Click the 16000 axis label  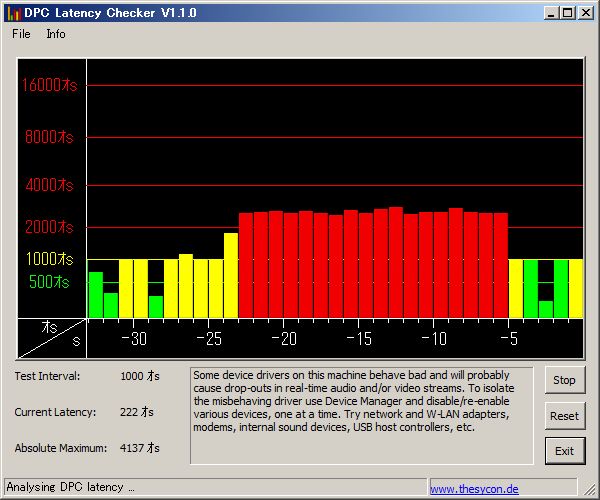pos(49,85)
